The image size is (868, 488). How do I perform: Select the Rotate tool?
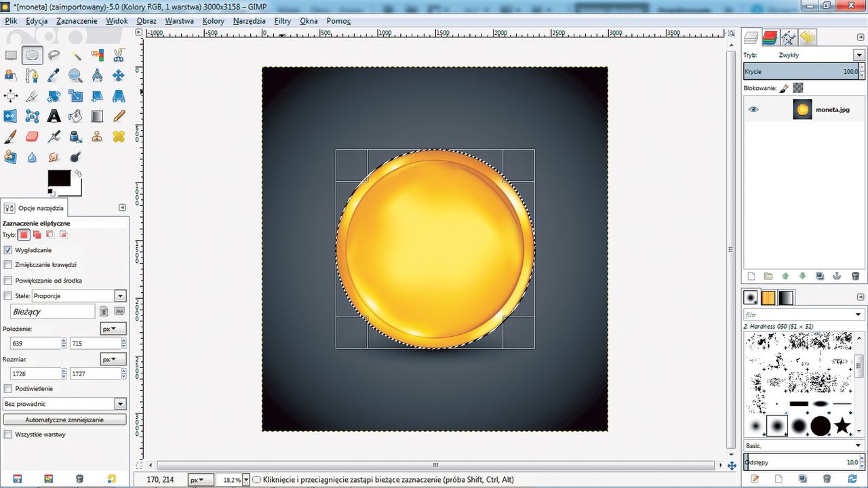[54, 96]
